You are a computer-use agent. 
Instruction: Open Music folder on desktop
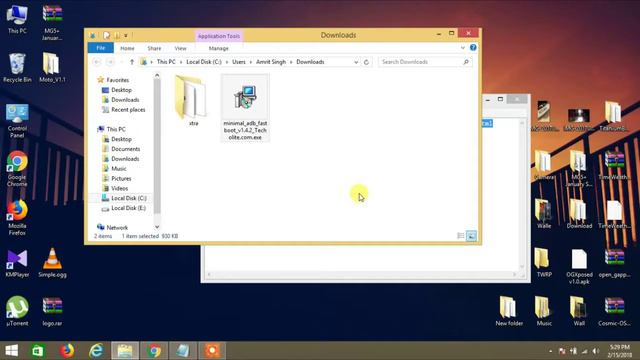(544, 311)
